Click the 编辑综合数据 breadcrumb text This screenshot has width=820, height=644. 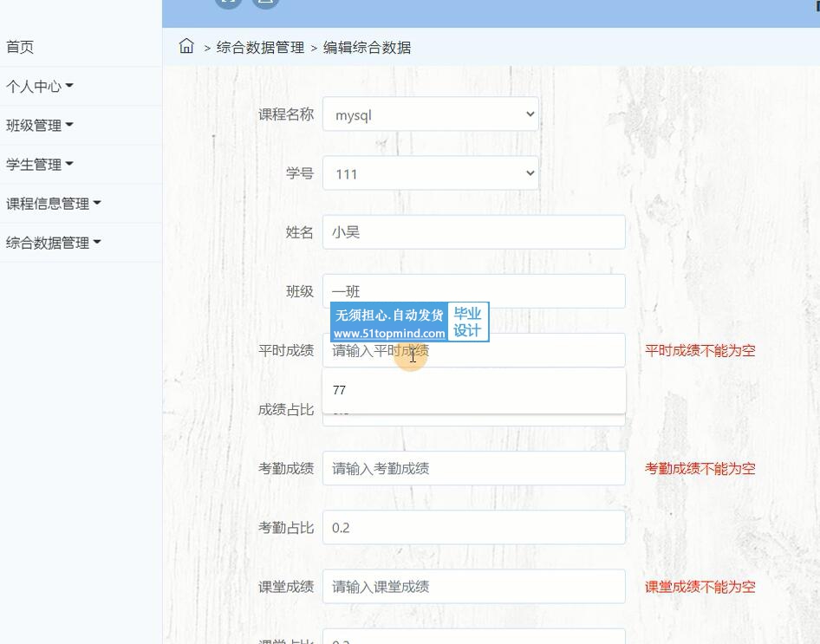(367, 48)
